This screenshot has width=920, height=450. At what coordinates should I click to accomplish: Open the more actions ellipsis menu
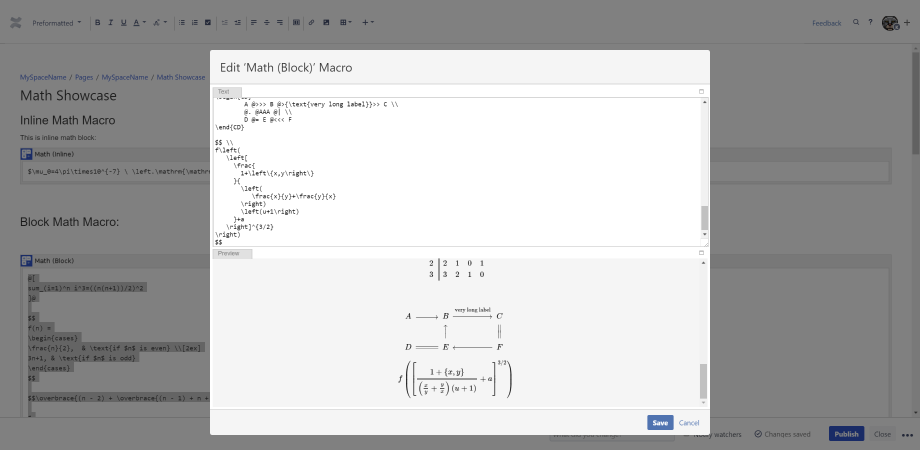[x=907, y=435]
